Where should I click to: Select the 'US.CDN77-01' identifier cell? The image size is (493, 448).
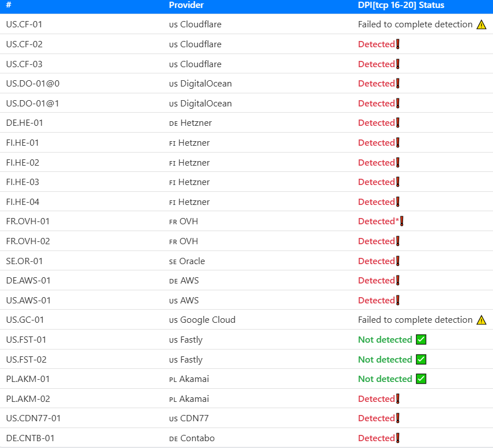tap(34, 418)
